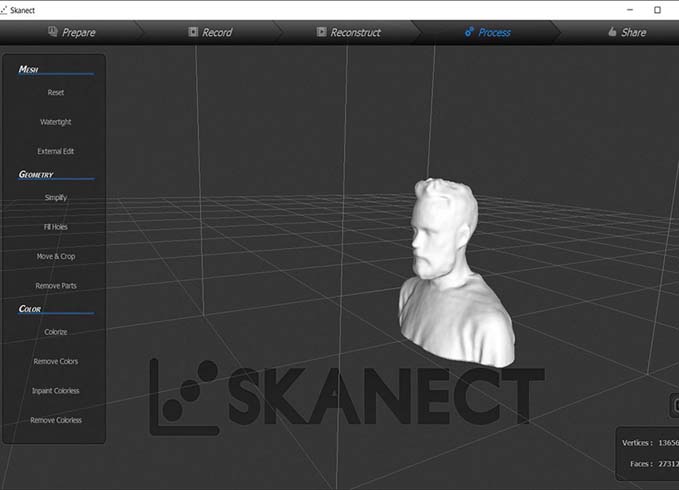Click the Skanect app icon in title bar

click(4, 10)
